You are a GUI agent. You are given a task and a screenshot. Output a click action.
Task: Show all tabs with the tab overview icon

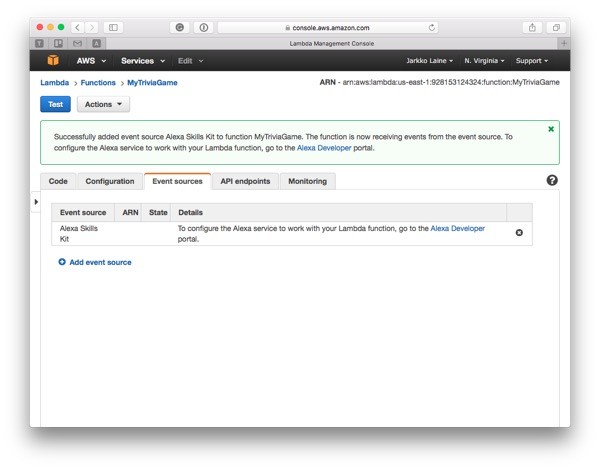[x=556, y=28]
